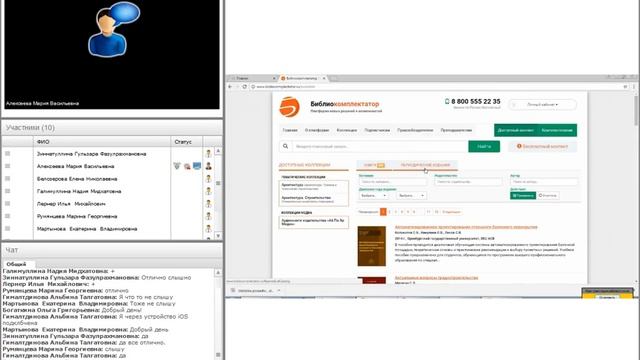Image resolution: width=640 pixels, height=360 pixels.
Task: Open the second book title link
Action: [436, 278]
